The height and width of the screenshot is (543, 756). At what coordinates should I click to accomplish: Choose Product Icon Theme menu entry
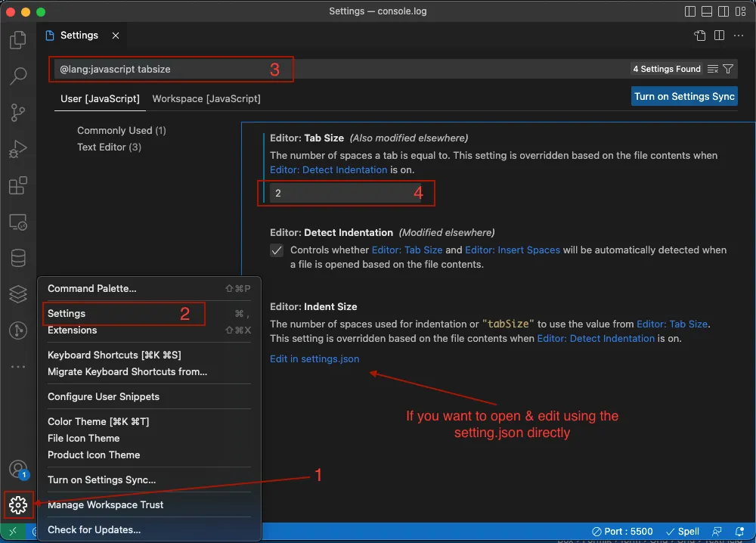coord(149,455)
